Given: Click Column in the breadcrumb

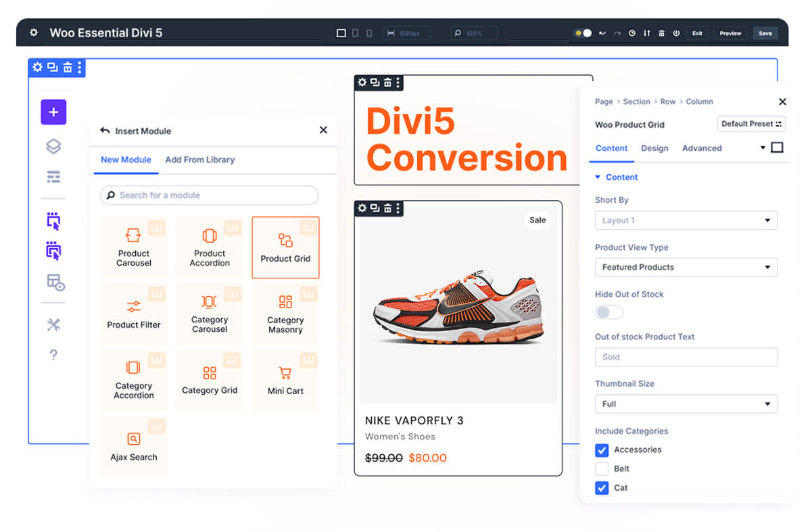Looking at the screenshot, I should [699, 101].
